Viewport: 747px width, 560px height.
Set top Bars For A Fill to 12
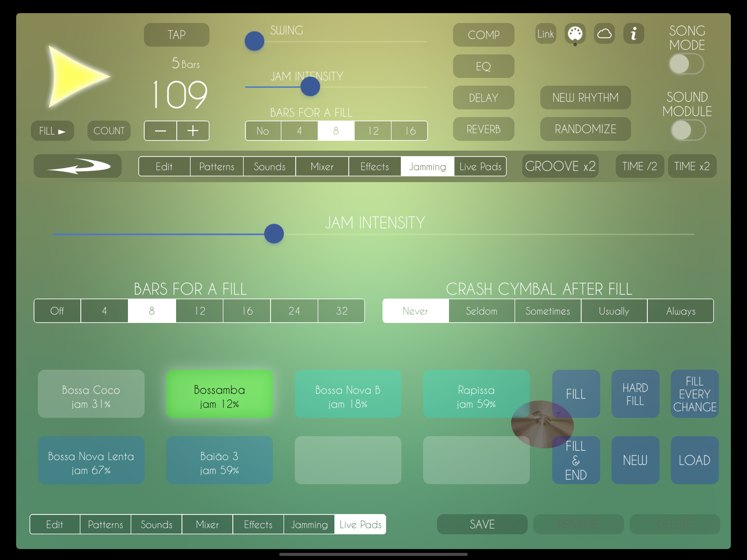[x=373, y=131]
